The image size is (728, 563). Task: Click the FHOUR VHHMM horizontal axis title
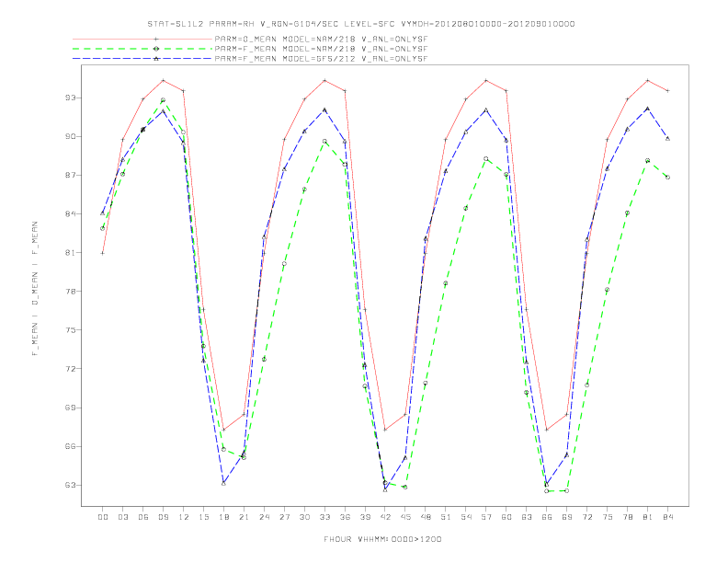382,539
